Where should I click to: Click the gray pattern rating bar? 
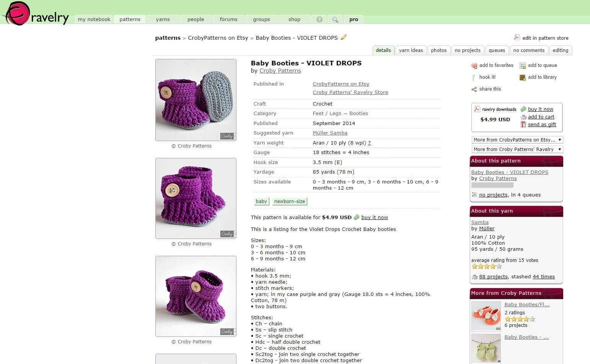pos(492,185)
